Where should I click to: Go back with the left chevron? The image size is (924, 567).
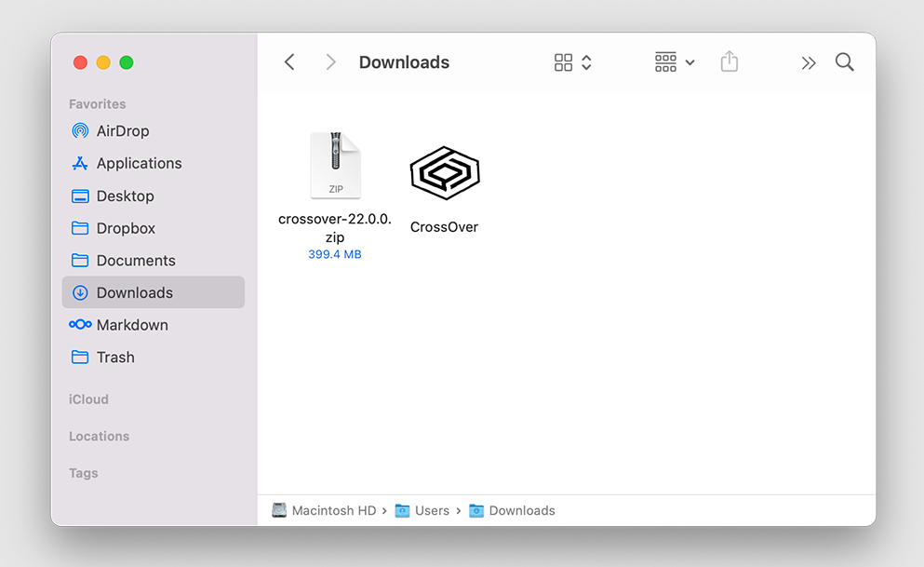click(289, 61)
